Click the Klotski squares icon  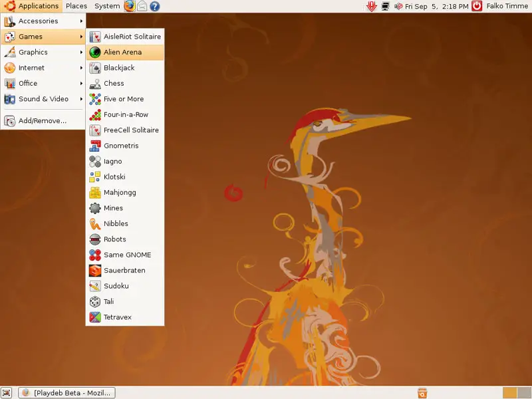point(95,177)
